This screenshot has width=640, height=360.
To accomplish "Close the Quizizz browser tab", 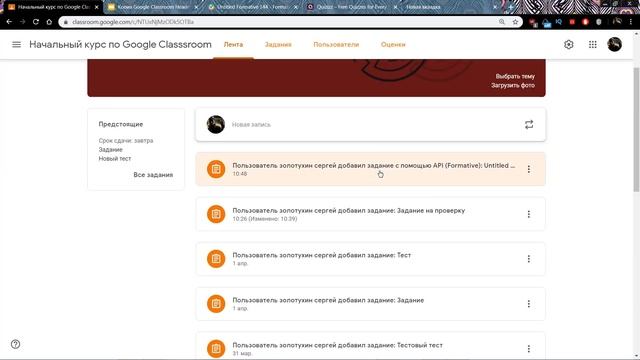I will 395,7.
